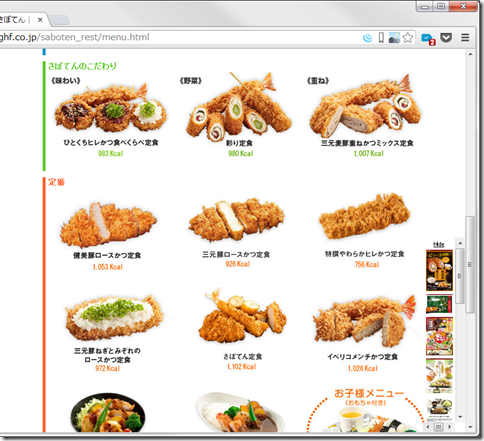Click the 三元豚ロースかつ定食 cutlet image

coord(236,220)
